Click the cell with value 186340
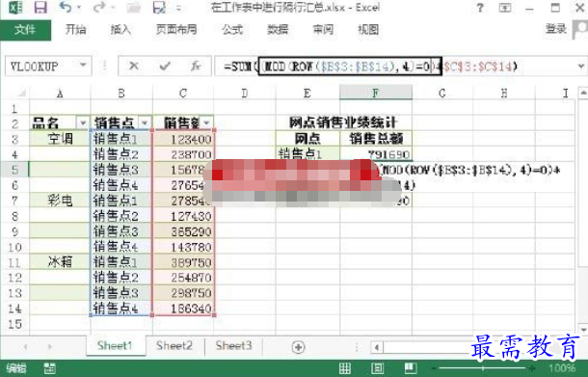This screenshot has width=588, height=377. pos(183,308)
